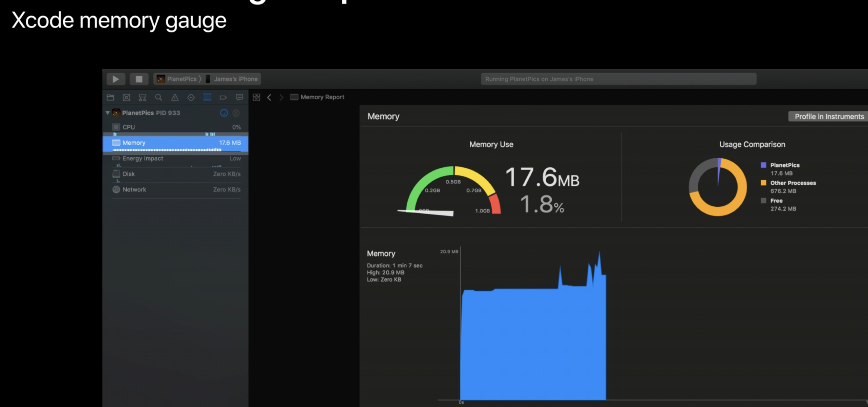Image resolution: width=868 pixels, height=407 pixels.
Task: Open the James's iPhone destination selector
Action: click(235, 79)
